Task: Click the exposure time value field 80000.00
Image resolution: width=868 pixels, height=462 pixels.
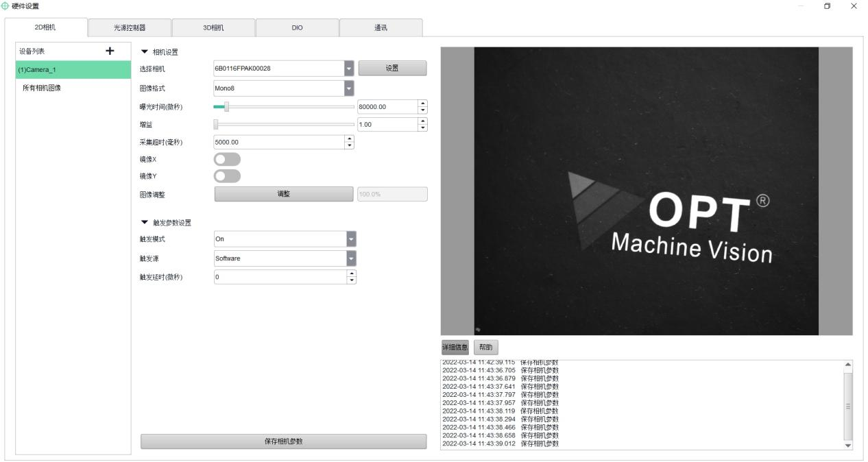Action: pyautogui.click(x=387, y=106)
